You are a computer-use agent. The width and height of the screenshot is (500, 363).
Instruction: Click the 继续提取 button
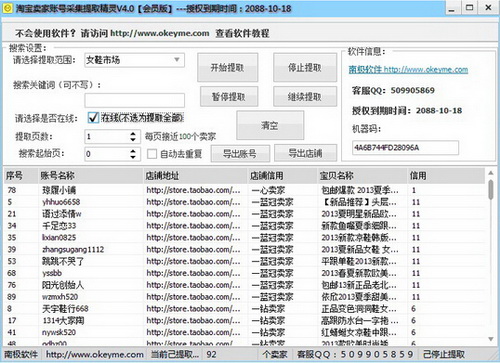coord(305,97)
